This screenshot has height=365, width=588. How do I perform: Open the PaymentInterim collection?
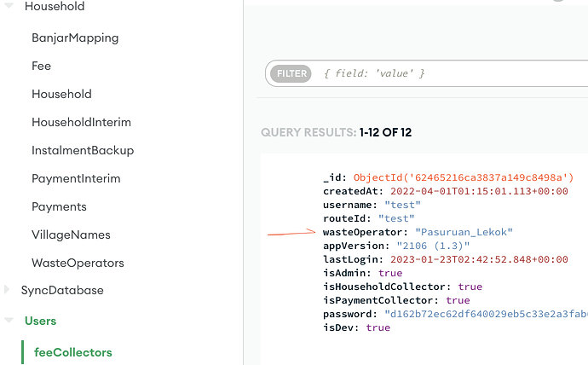[x=76, y=178]
